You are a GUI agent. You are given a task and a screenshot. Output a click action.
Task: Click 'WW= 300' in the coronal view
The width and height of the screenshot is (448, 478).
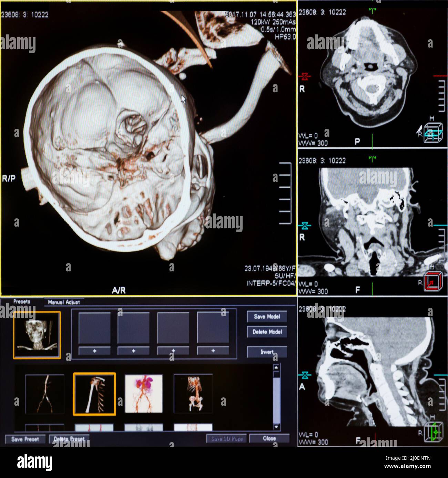[313, 291]
